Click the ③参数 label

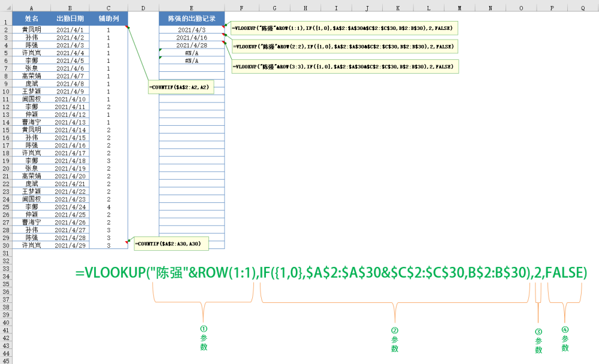pos(539,341)
